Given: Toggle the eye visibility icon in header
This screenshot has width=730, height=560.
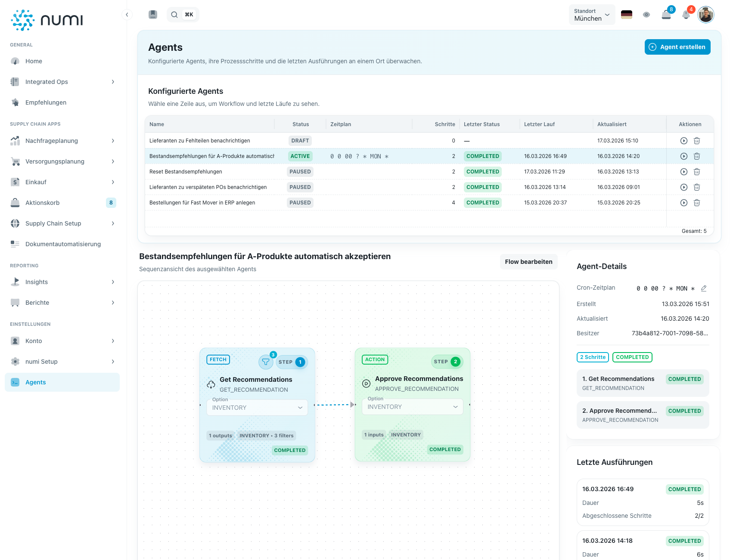Looking at the screenshot, I should pos(646,15).
